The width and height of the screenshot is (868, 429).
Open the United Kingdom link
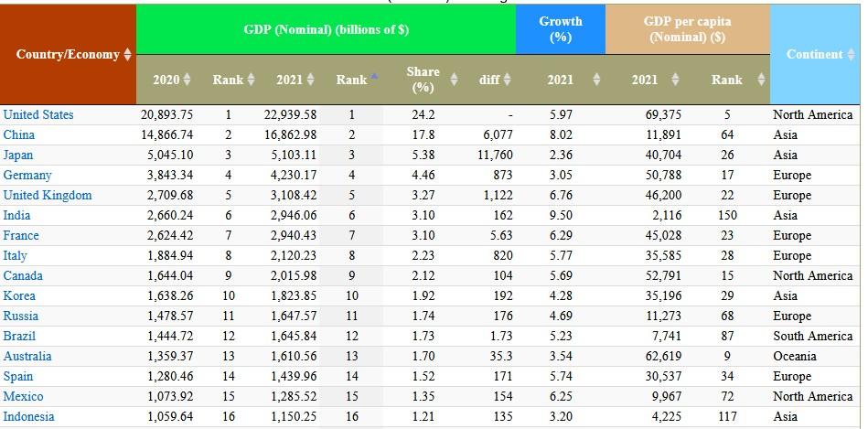point(48,195)
